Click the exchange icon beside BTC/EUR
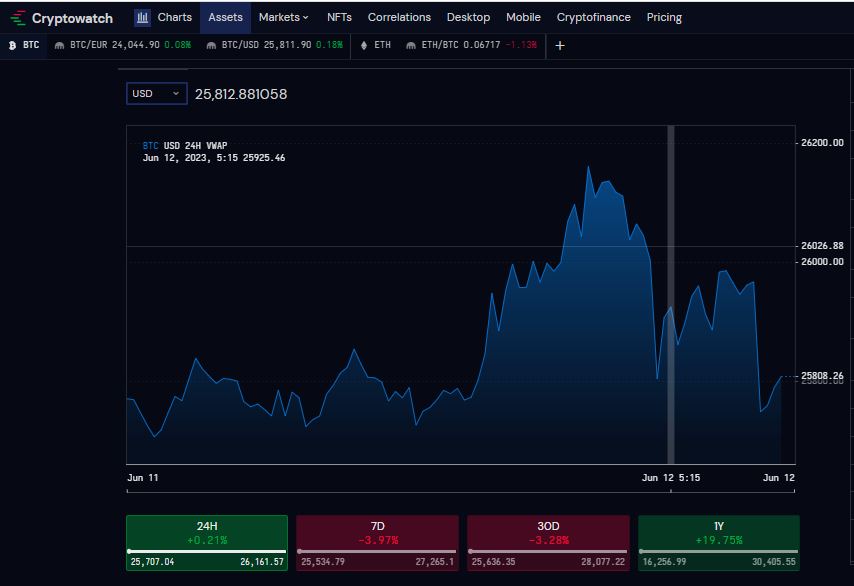This screenshot has height=586, width=854. click(x=59, y=45)
